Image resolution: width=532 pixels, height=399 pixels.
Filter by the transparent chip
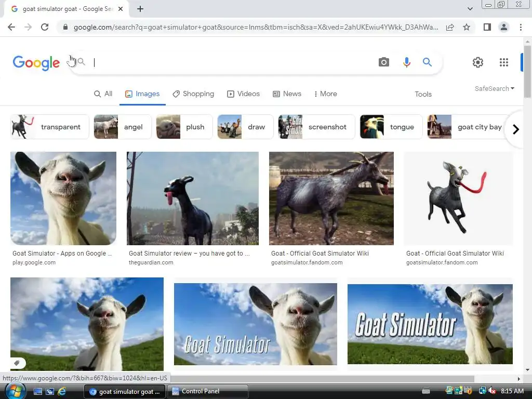click(x=49, y=127)
